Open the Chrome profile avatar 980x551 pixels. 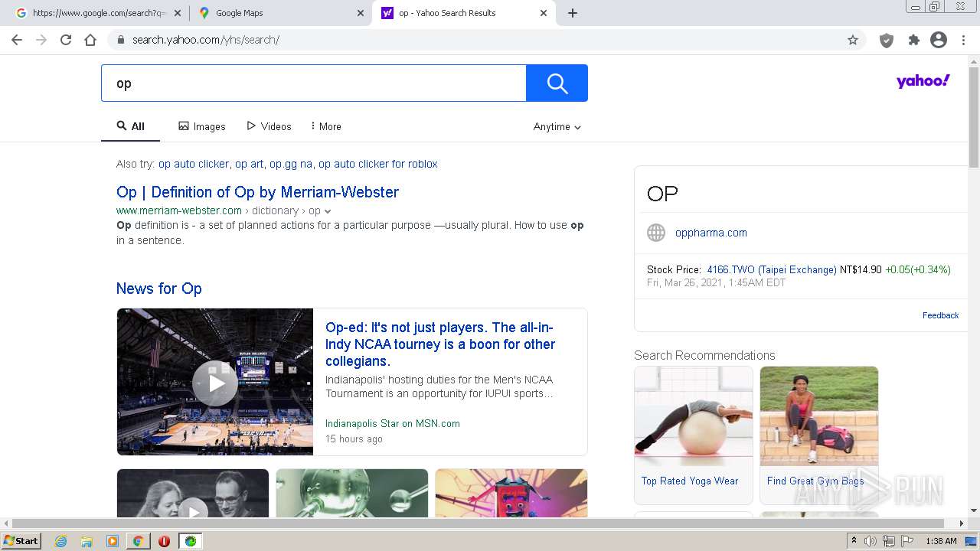tap(939, 40)
